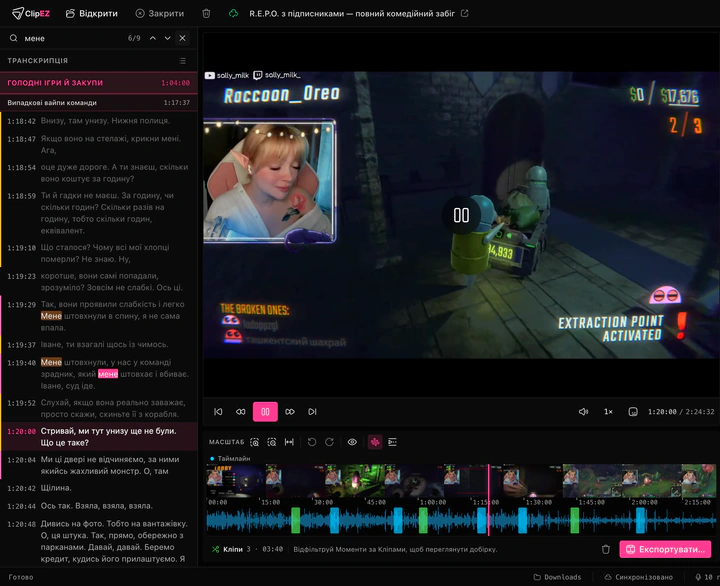Select line 'Ось так. Взяла, взяла, взяла.'
This screenshot has height=586, width=720.
(99, 506)
